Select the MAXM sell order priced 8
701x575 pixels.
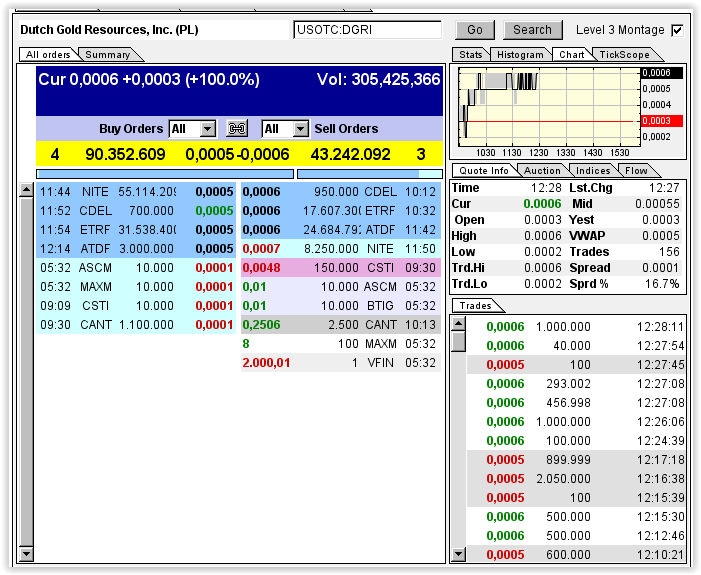click(341, 344)
